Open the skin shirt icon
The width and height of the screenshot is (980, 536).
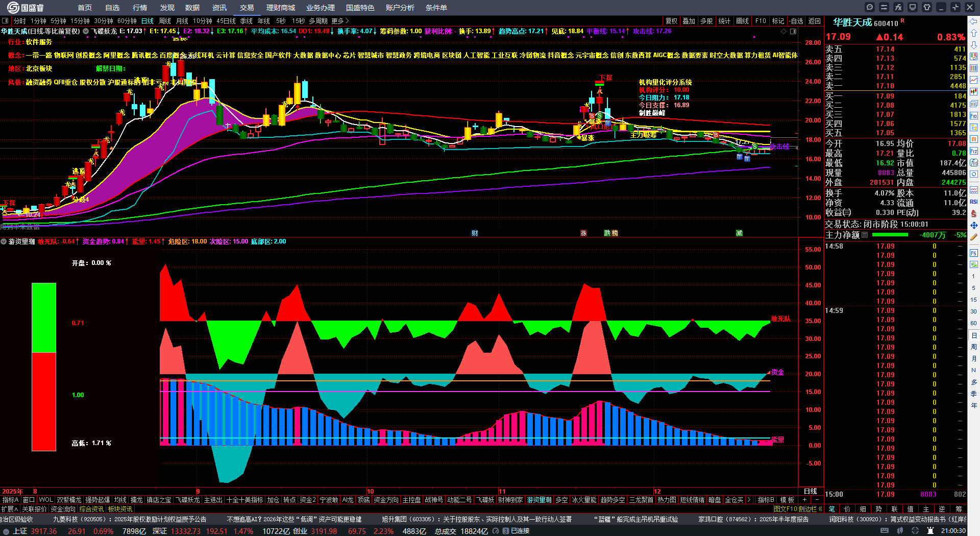pos(927,7)
